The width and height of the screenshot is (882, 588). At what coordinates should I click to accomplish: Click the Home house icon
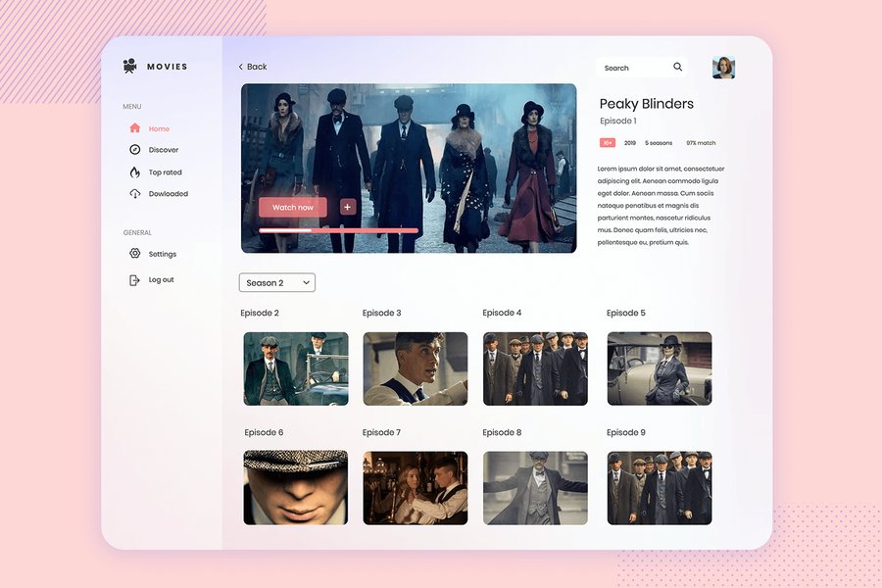135,127
